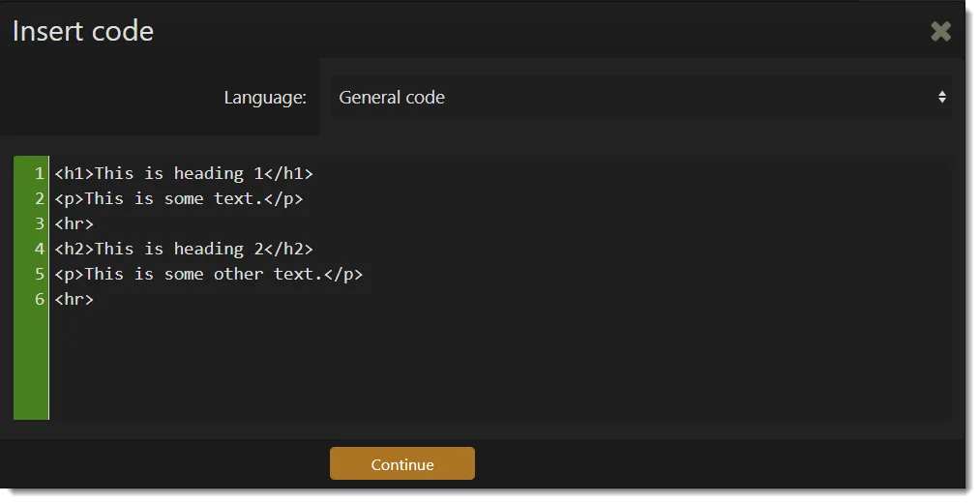Select line number 2 in the gutter
The image size is (980, 503).
[40, 198]
